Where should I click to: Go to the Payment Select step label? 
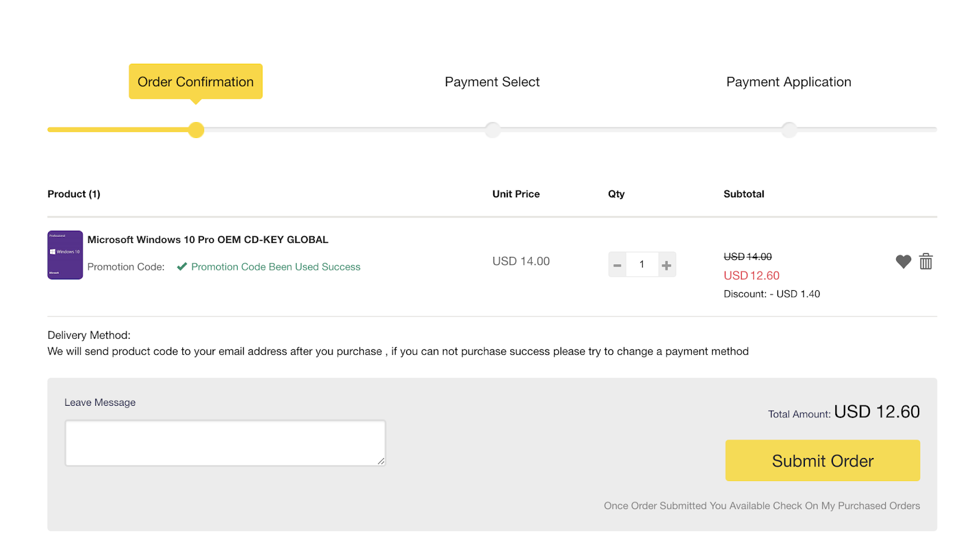tap(492, 82)
